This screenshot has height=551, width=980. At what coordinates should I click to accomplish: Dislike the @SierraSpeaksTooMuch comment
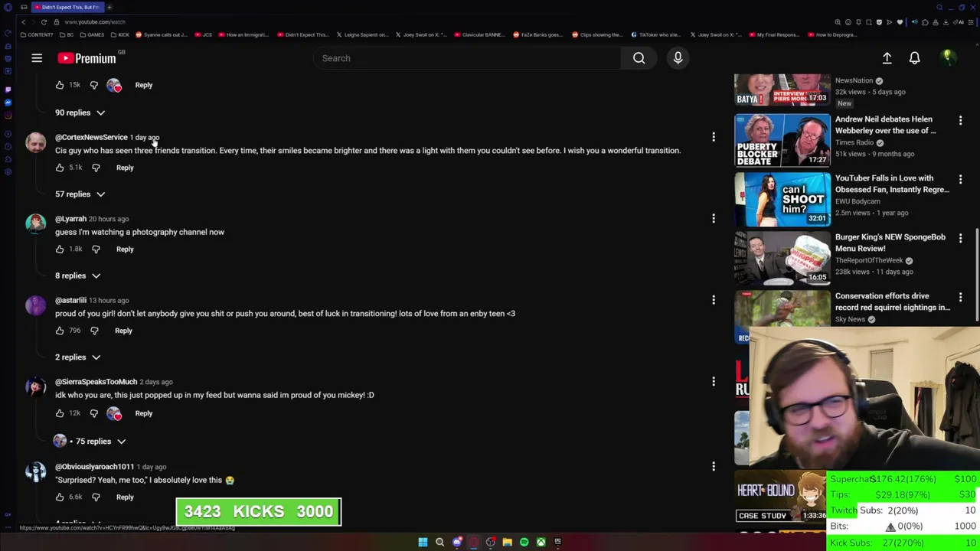coord(94,413)
